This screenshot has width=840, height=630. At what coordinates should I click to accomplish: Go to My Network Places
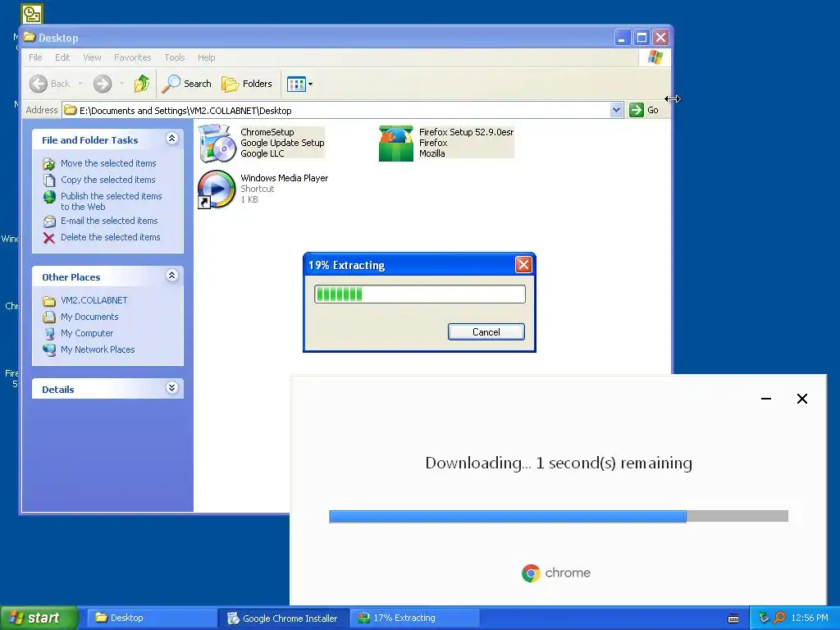(x=98, y=349)
